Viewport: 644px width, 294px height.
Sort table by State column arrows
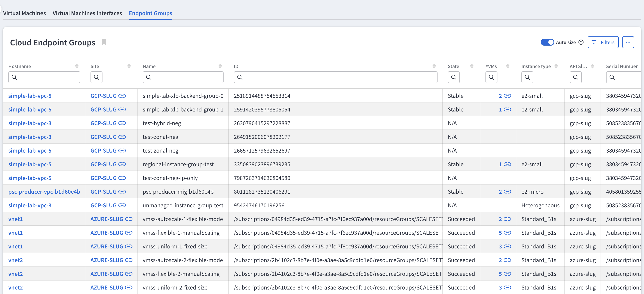point(472,66)
